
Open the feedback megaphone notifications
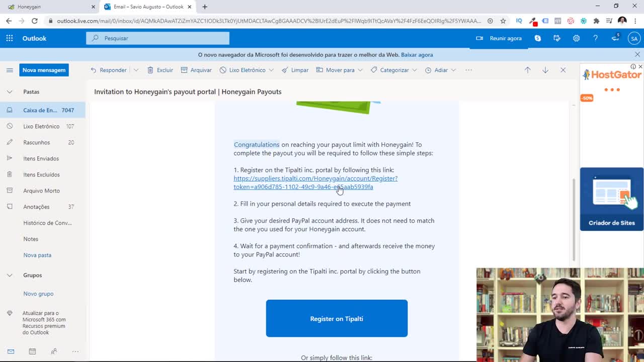tap(615, 38)
